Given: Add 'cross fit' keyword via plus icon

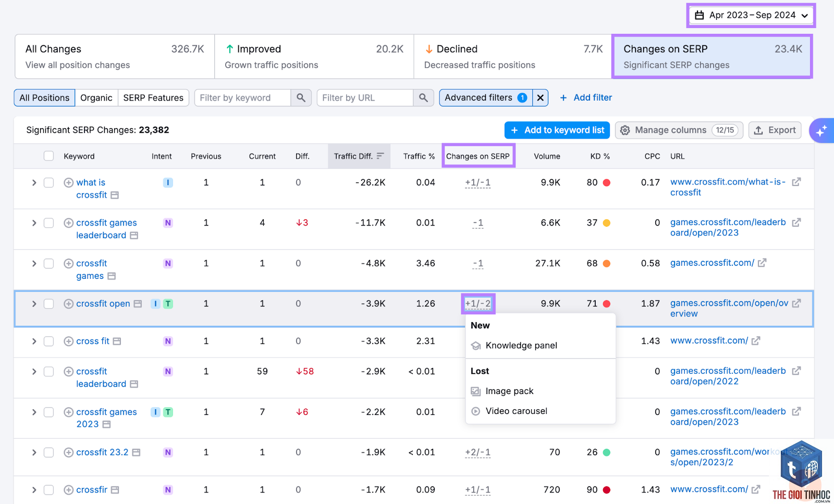Looking at the screenshot, I should click(68, 341).
